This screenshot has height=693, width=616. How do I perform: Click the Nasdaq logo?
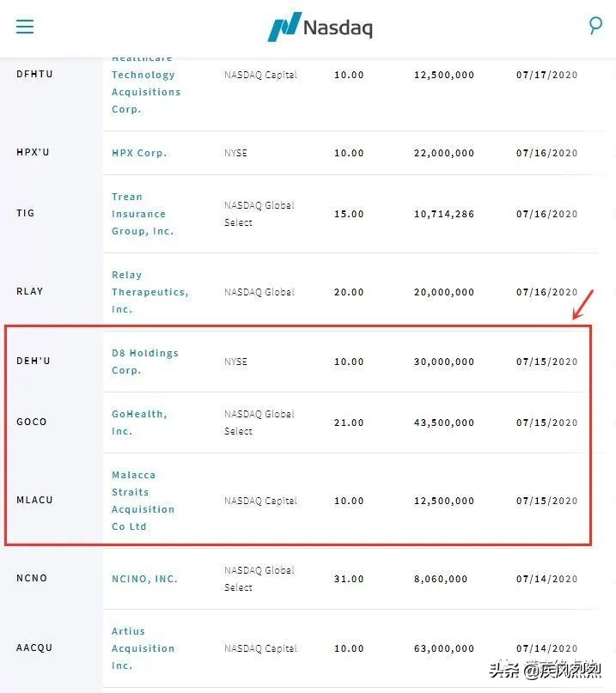click(320, 27)
